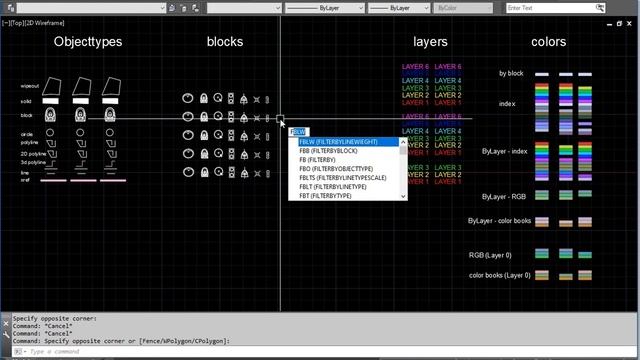Click the layer properties icon in top toolbar

click(x=11, y=8)
